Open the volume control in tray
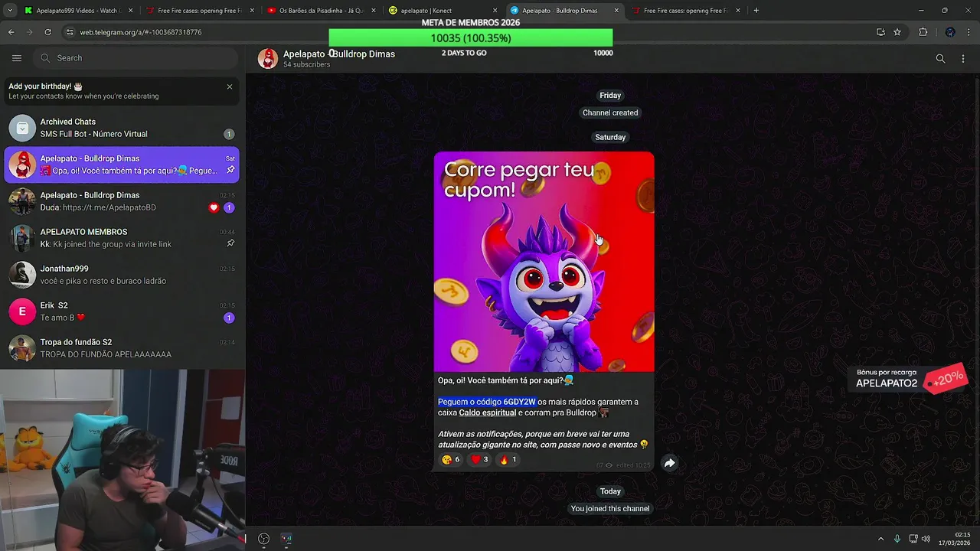This screenshot has height=551, width=980. click(926, 539)
